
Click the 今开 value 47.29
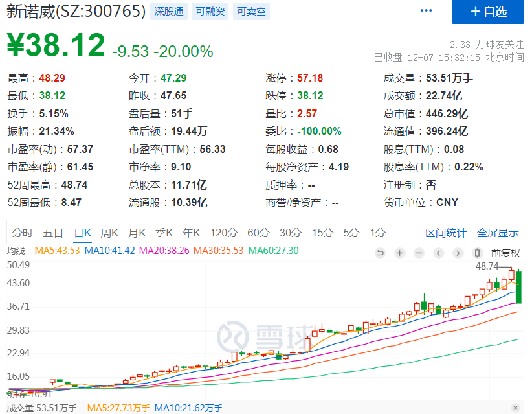173,78
